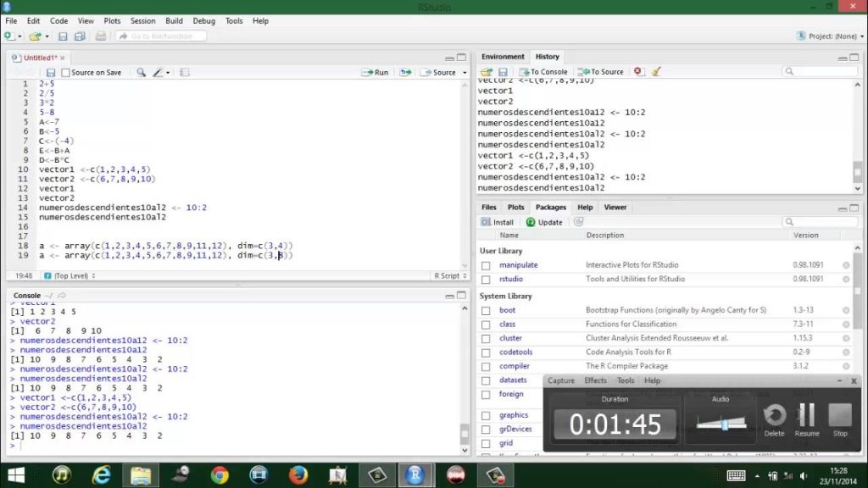Screen dimensions: 868x488
Task: Click Update in the Packages pane
Action: click(x=542, y=221)
